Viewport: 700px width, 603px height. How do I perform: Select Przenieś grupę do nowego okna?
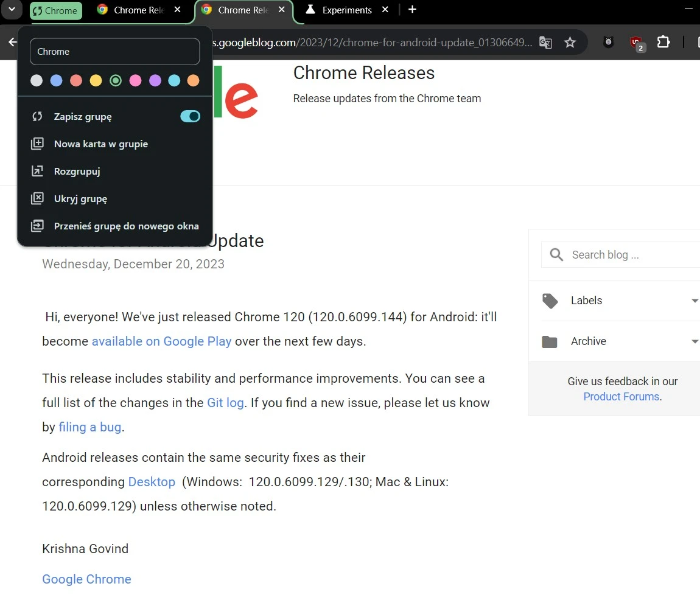[114, 226]
